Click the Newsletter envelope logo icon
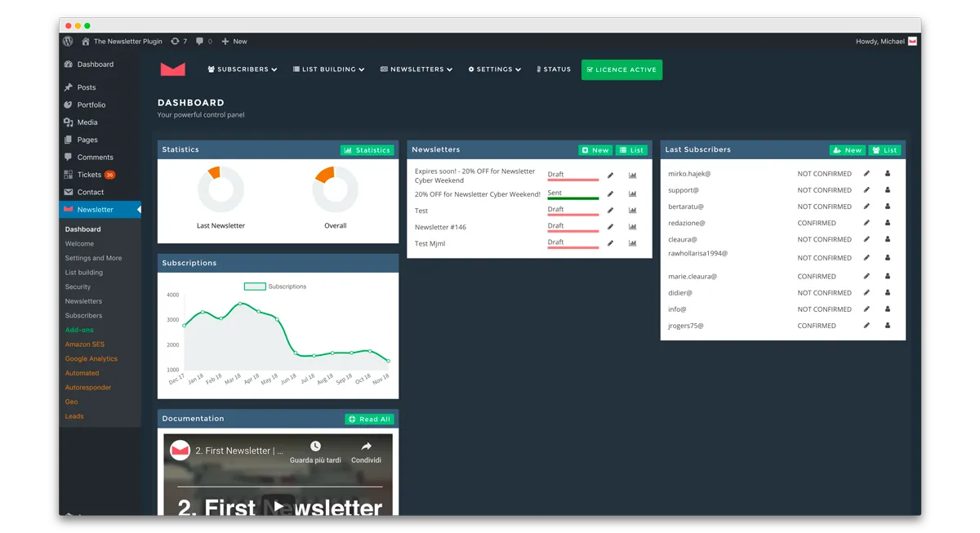 click(172, 69)
